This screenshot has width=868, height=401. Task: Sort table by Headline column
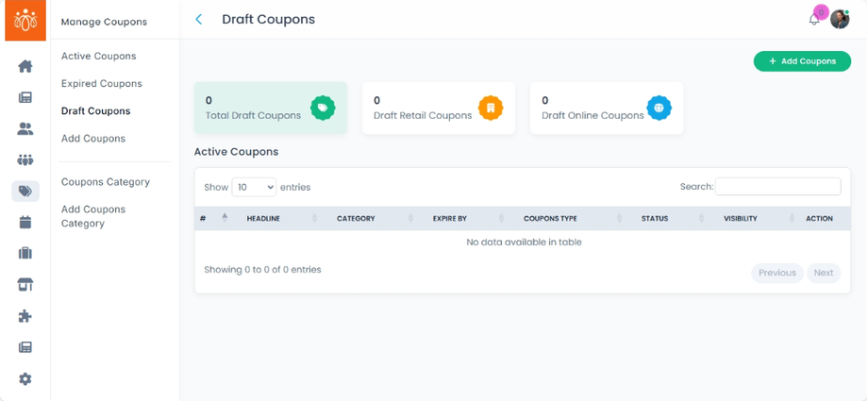tap(279, 218)
